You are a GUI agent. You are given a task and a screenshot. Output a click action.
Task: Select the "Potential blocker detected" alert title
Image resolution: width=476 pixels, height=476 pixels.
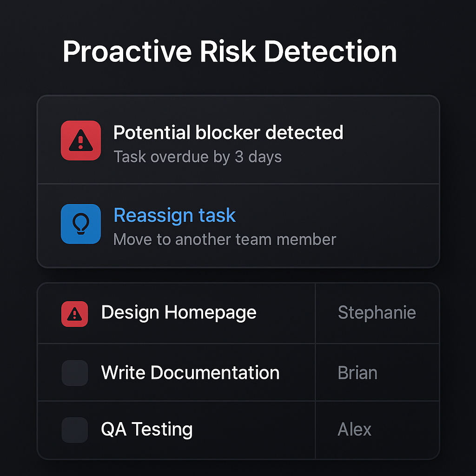228,133
